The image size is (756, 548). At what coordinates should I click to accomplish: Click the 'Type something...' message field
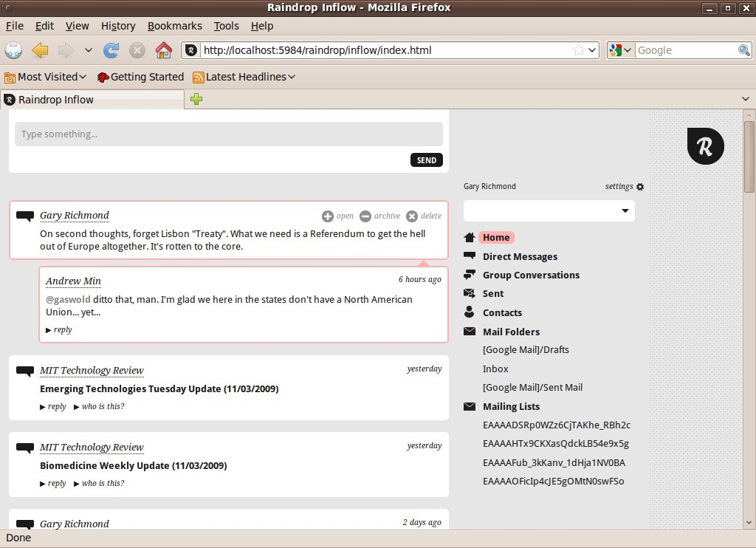(x=229, y=134)
